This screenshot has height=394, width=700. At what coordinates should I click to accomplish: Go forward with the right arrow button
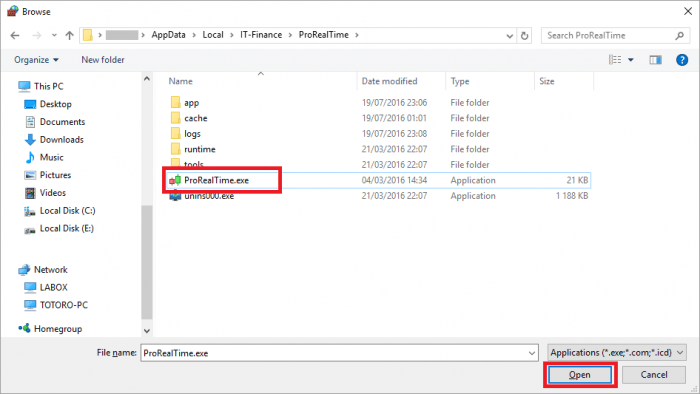click(37, 35)
